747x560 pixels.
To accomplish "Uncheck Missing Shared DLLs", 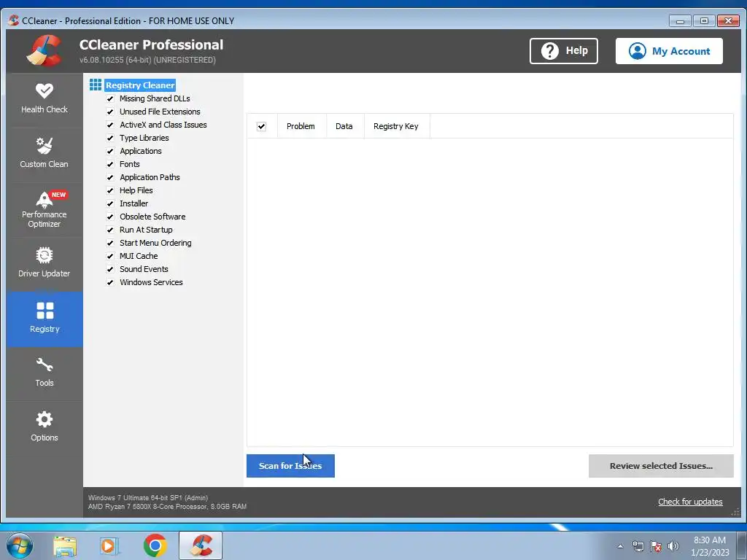I will (110, 98).
